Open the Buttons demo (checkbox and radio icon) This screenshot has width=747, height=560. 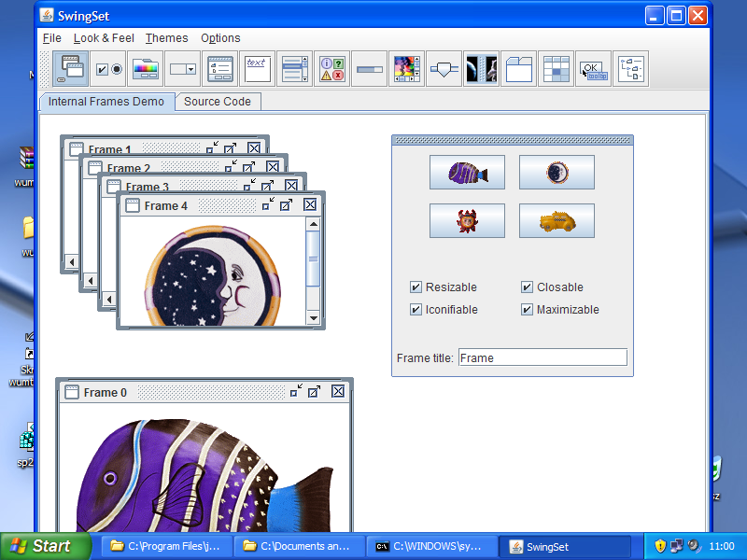point(109,69)
